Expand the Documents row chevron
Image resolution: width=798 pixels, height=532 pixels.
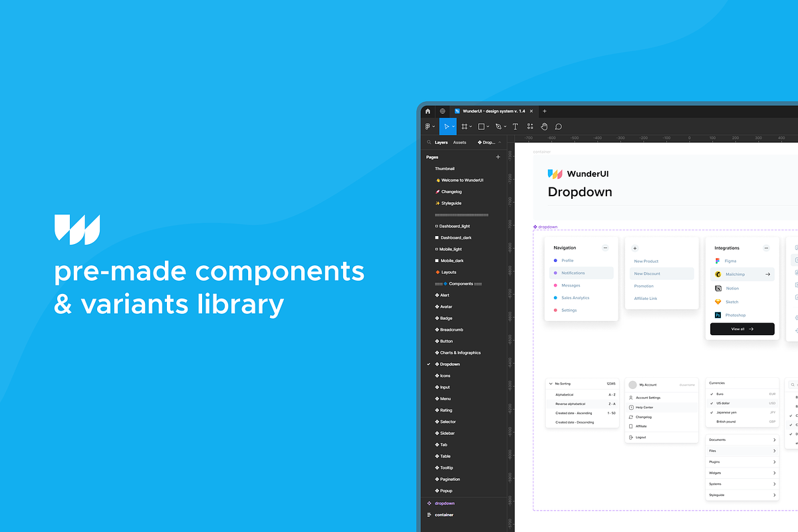774,440
